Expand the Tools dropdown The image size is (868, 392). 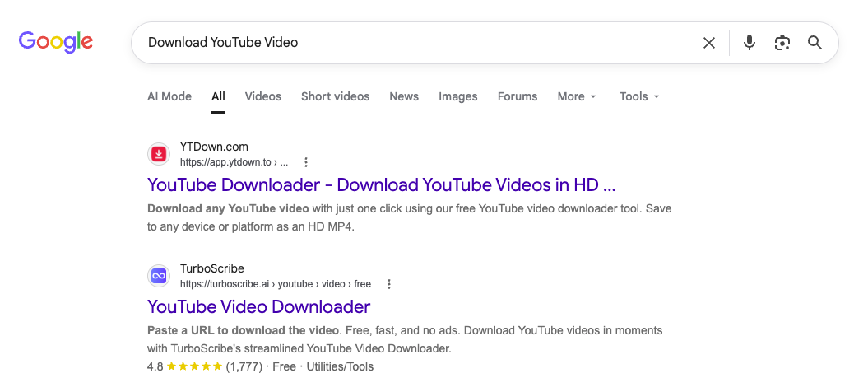click(x=639, y=96)
